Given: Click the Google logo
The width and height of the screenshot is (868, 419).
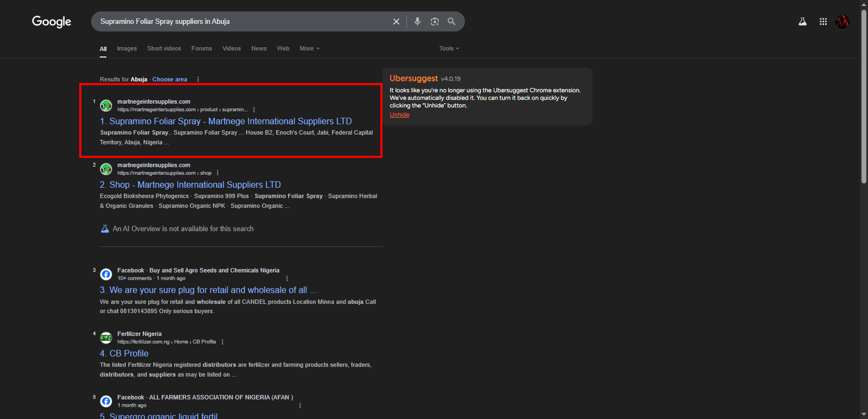Looking at the screenshot, I should tap(52, 22).
